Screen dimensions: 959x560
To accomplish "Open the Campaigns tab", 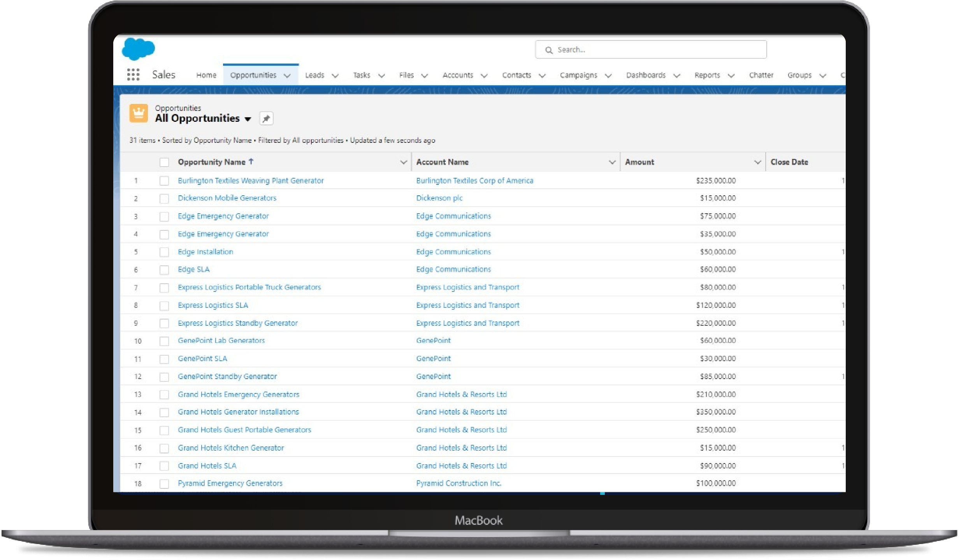I will click(x=578, y=75).
